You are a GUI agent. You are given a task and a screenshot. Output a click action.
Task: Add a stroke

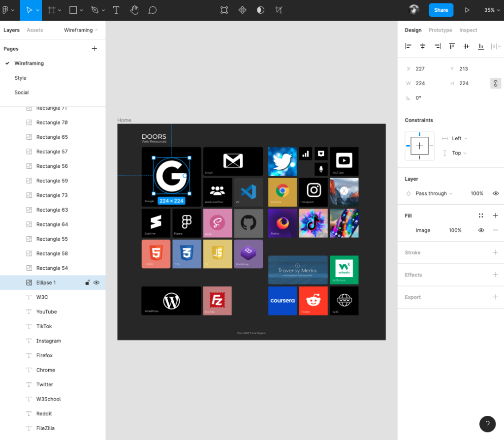(x=495, y=252)
